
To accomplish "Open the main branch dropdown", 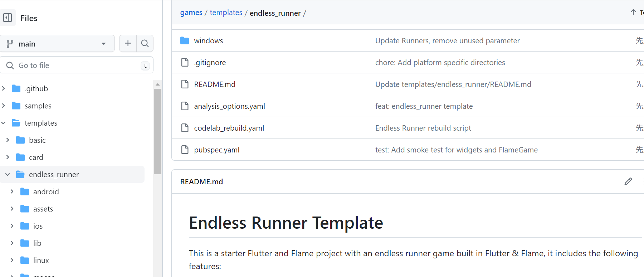I will [x=57, y=43].
